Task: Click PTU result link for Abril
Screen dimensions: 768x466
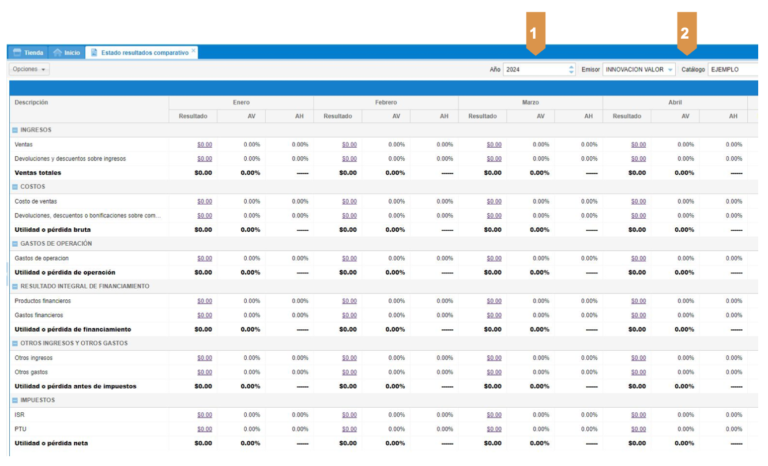Action: point(638,428)
